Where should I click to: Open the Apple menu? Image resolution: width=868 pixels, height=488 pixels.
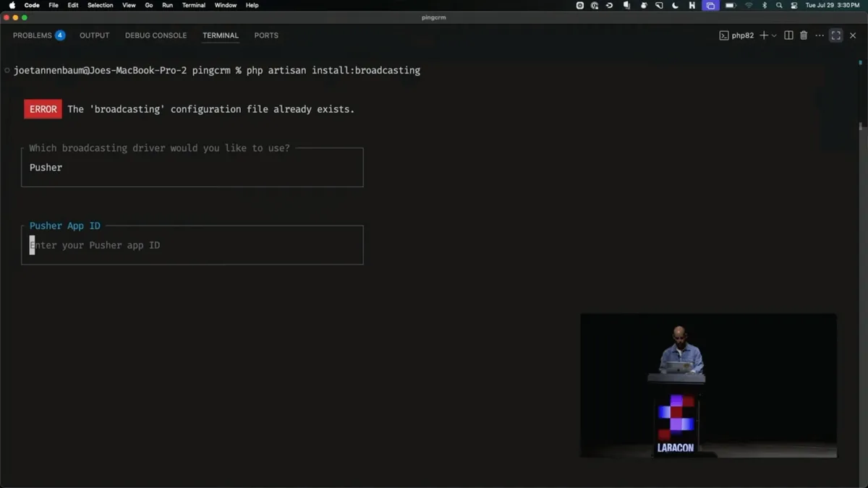12,5
